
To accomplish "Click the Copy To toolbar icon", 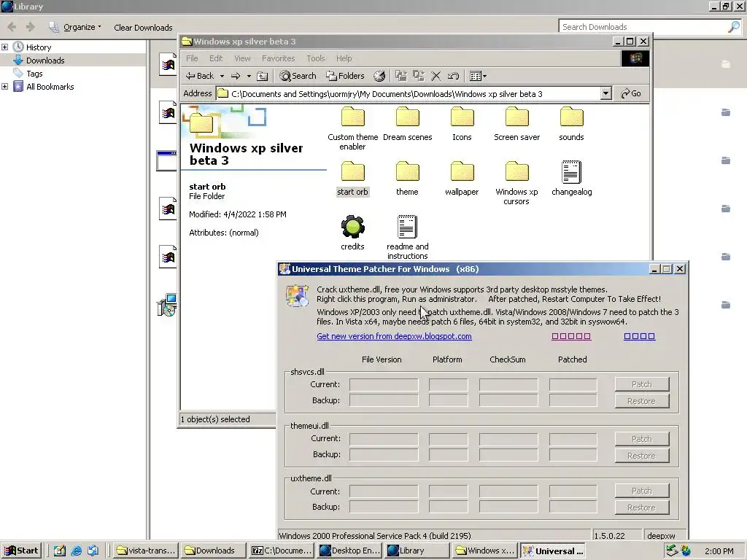I will [x=419, y=76].
